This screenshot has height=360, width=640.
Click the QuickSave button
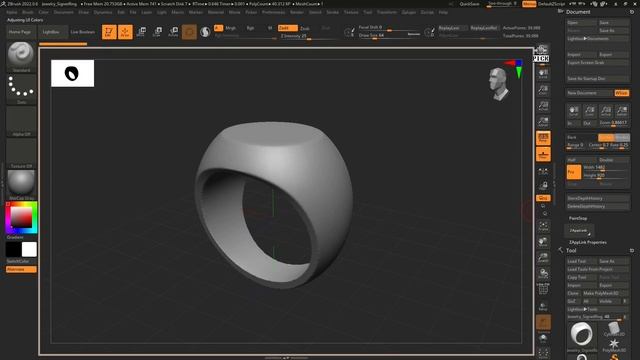point(469,4)
